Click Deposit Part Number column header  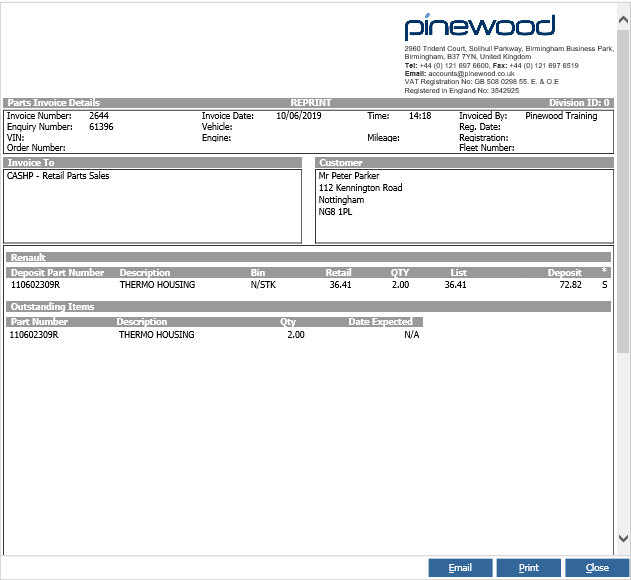(x=57, y=272)
